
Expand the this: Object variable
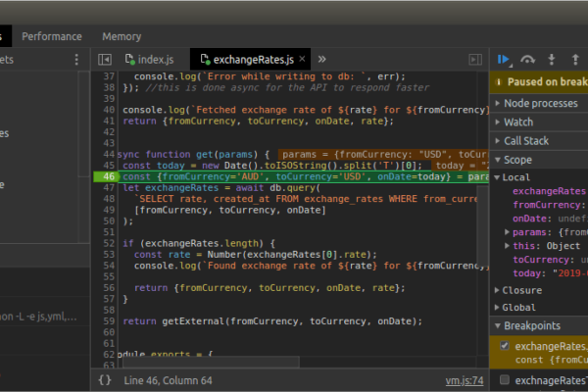pyautogui.click(x=507, y=246)
